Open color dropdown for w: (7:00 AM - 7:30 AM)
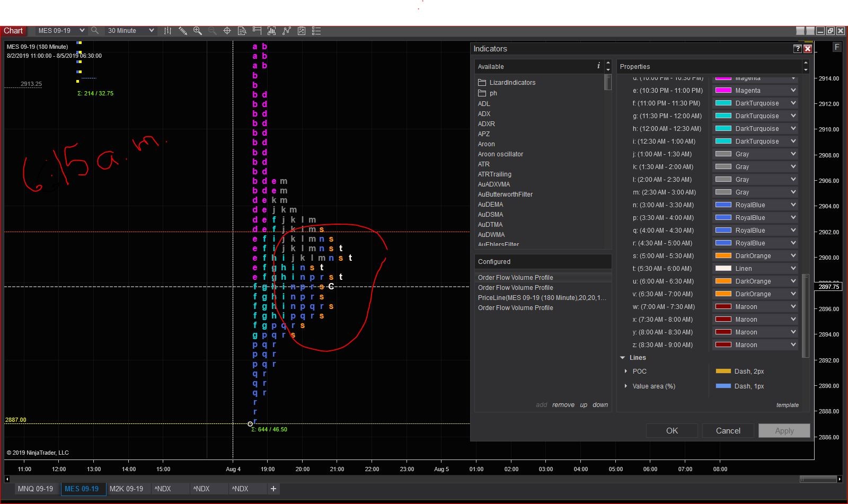848x504 pixels. [x=793, y=307]
